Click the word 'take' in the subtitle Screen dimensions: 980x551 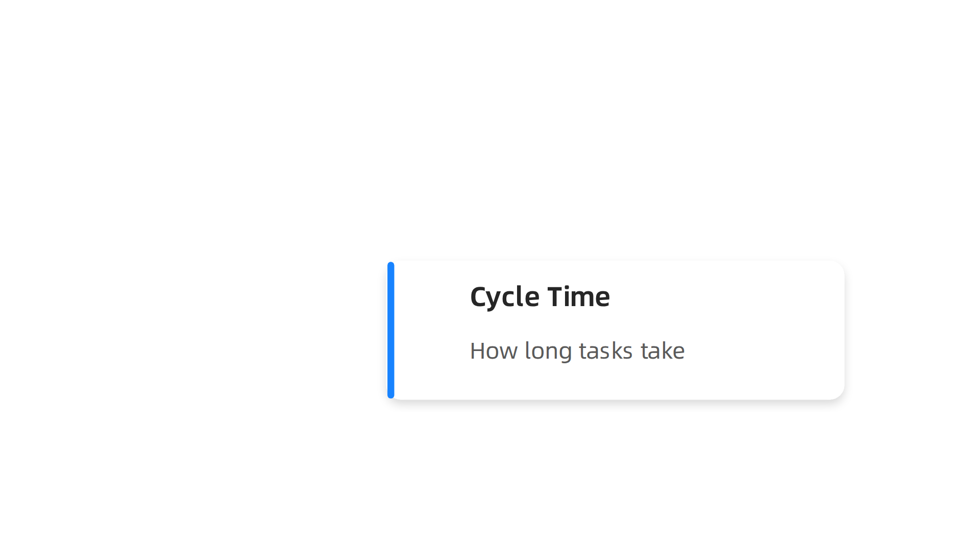point(663,351)
